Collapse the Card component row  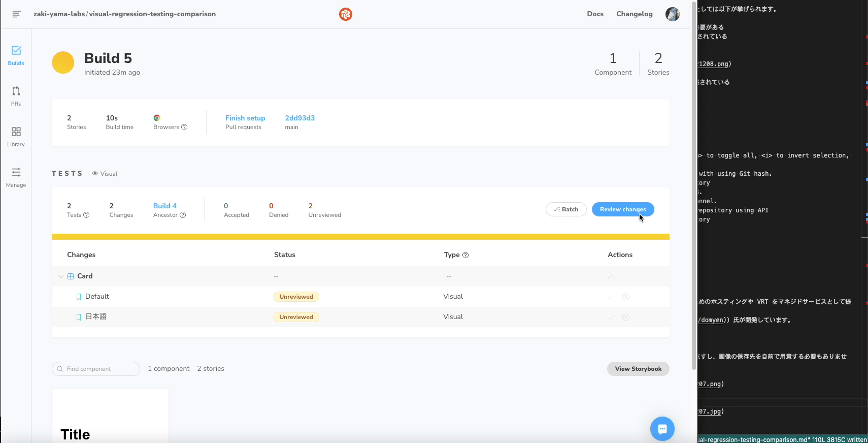click(x=61, y=276)
